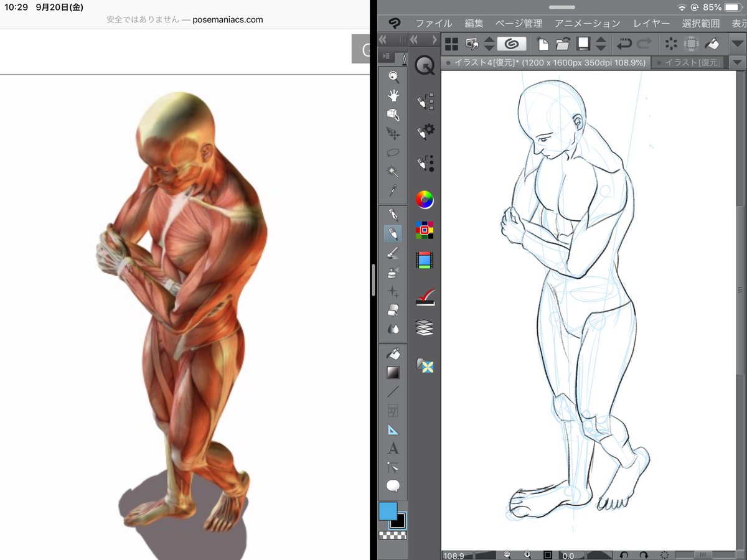The image size is (747, 560).
Task: Open the Brush Size palette
Action: [425, 163]
